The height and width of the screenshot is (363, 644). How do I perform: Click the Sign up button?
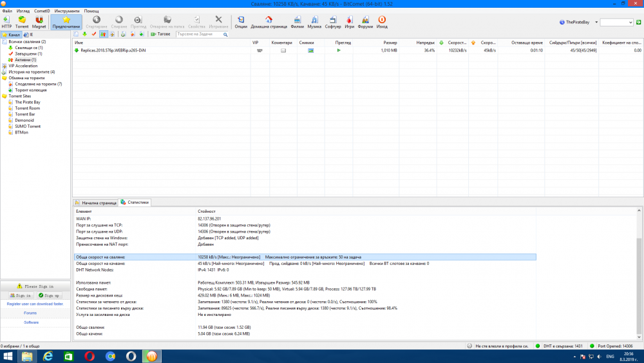click(50, 295)
